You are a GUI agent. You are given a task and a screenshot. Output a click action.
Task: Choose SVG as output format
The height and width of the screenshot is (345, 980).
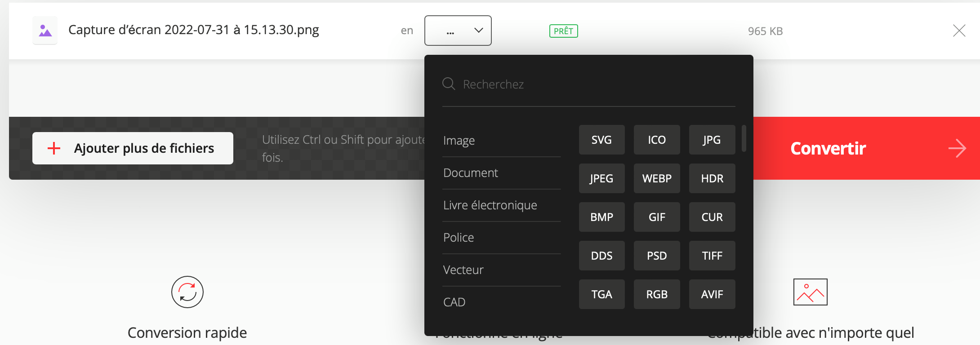point(601,140)
